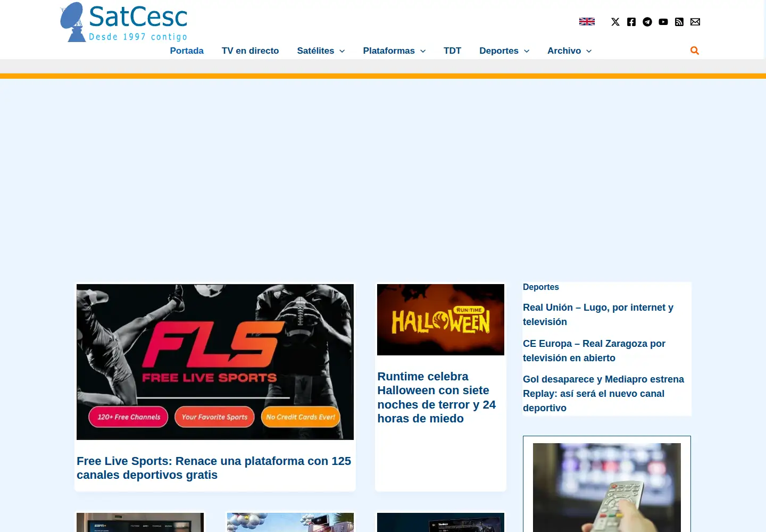The height and width of the screenshot is (532, 766).
Task: Open Deportes sidebar heading
Action: point(541,287)
